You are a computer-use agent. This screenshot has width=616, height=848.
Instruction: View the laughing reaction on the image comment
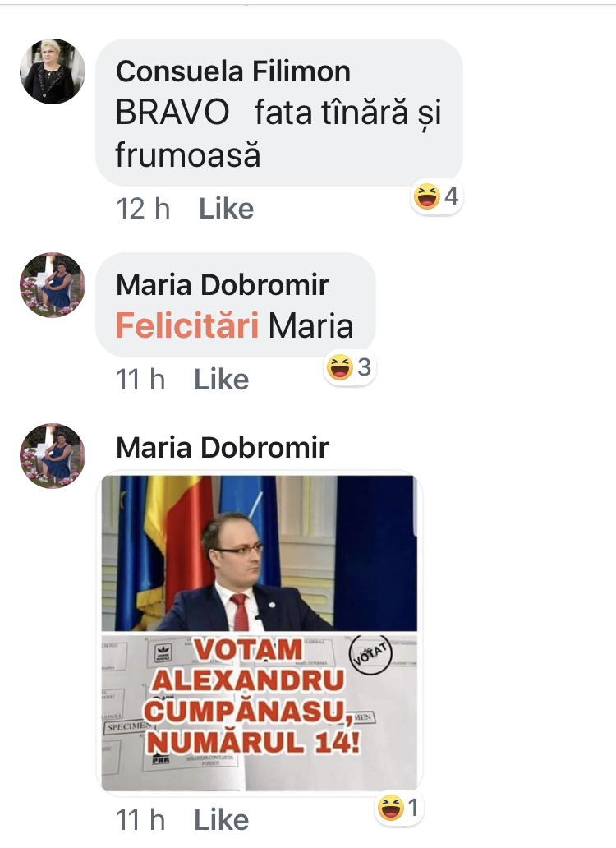(x=391, y=808)
